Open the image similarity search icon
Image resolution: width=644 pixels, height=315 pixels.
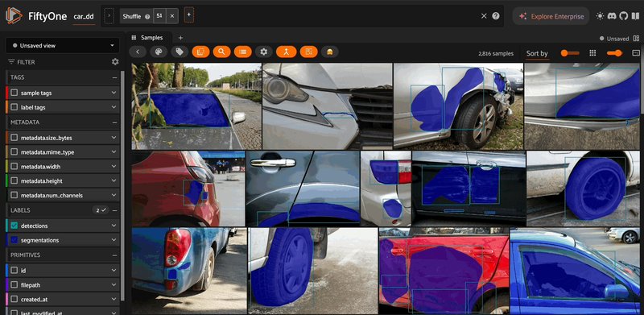tap(222, 52)
